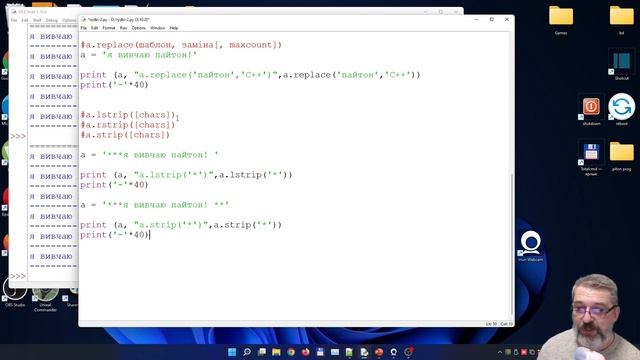Open the Iriun Webcam desktop shortcut
The height and width of the screenshot is (360, 640).
[x=531, y=246]
